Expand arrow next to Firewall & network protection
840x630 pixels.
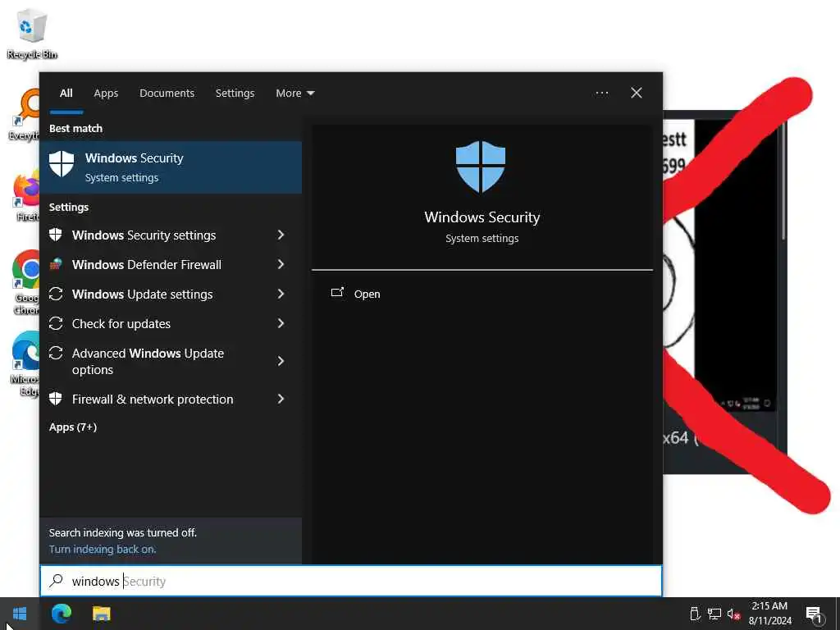click(281, 399)
